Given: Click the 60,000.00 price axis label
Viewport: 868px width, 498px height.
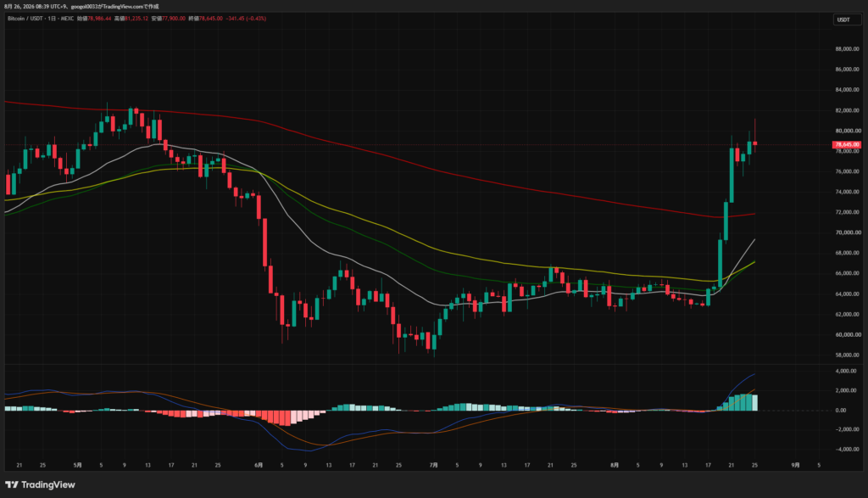Looking at the screenshot, I should pos(847,334).
